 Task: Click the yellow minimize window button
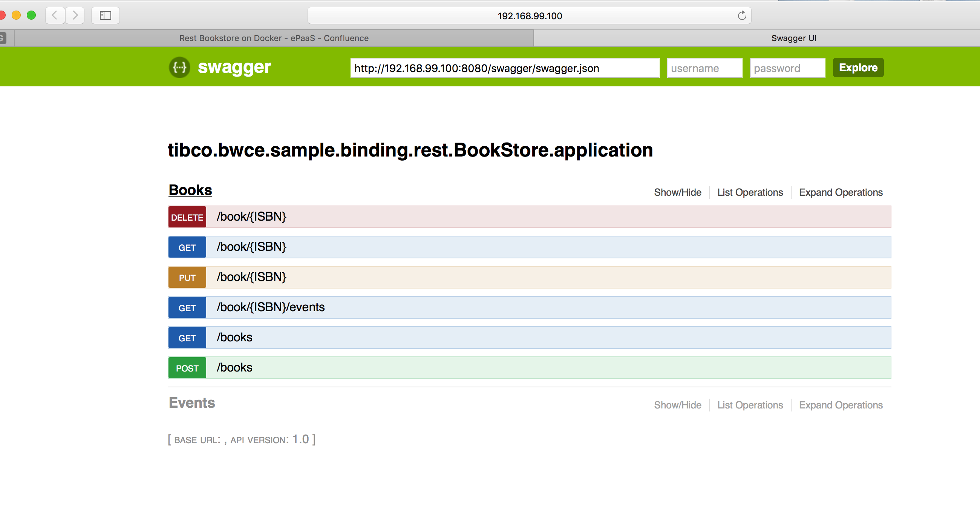pos(16,15)
